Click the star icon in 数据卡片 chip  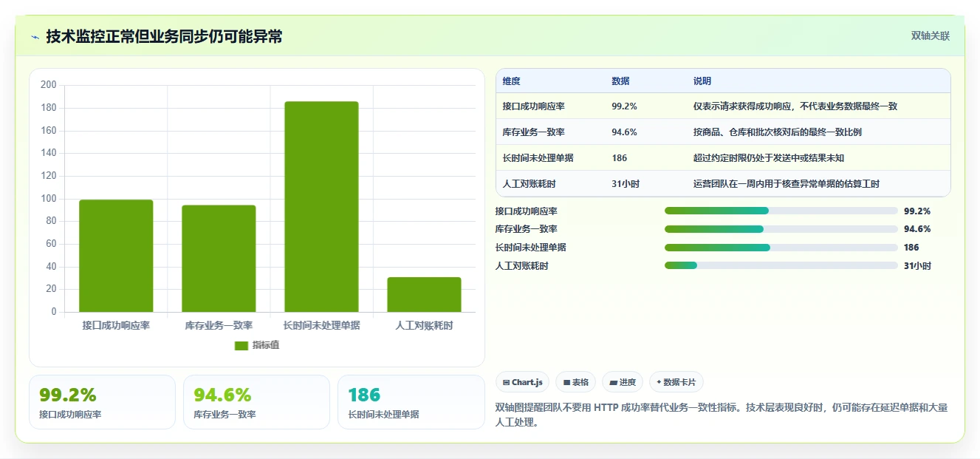point(659,383)
